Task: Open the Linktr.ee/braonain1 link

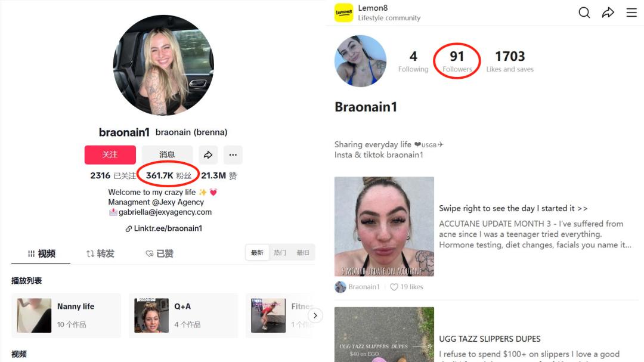Action: [163, 228]
